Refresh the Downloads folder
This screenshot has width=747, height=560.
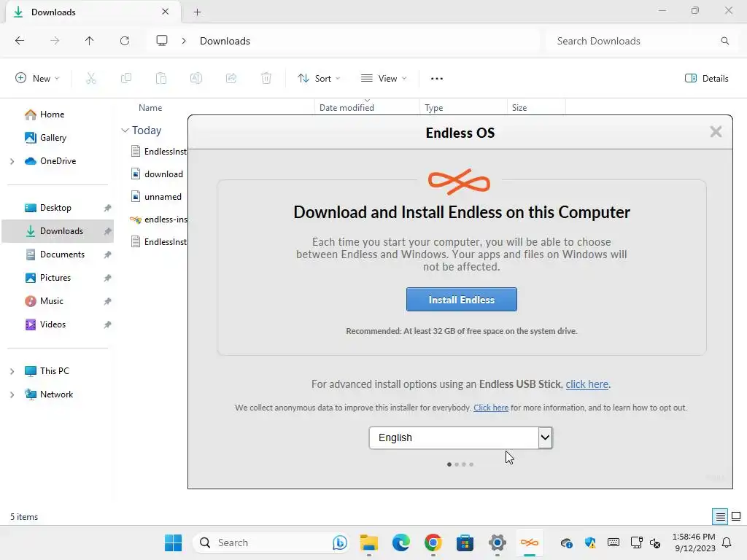pos(125,41)
